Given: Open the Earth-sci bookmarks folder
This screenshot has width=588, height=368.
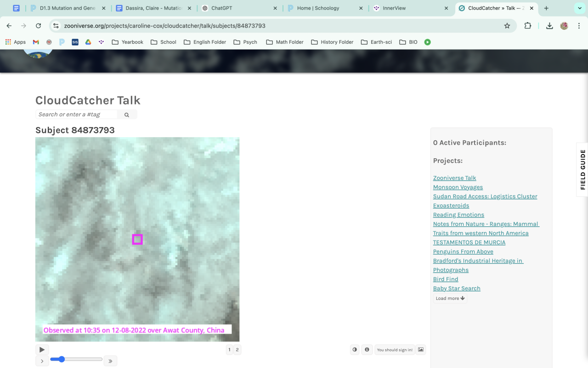Looking at the screenshot, I should pos(376,42).
